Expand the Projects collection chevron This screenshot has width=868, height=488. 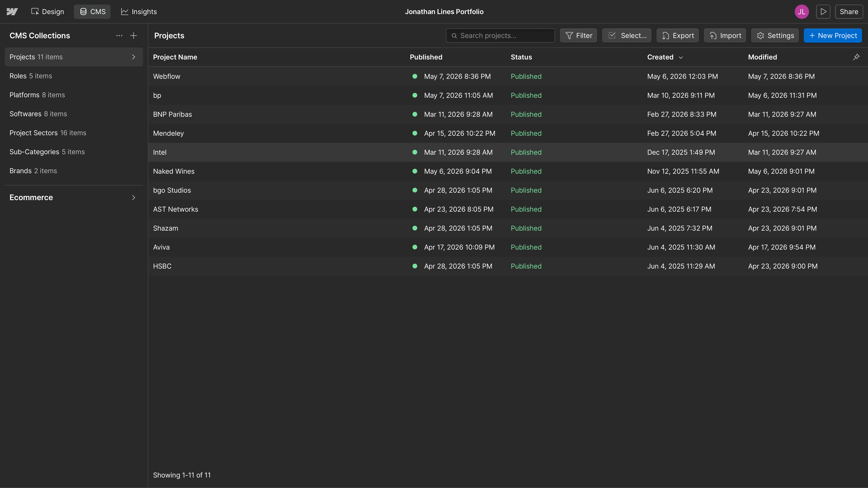point(134,57)
